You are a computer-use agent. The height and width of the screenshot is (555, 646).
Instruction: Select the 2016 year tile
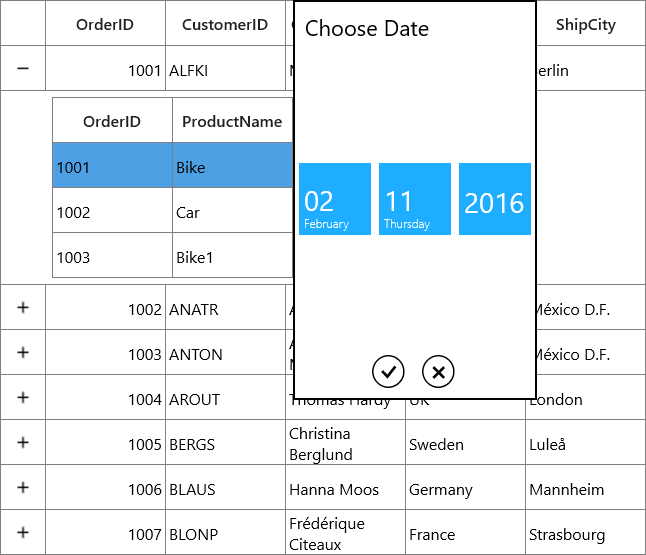(495, 199)
